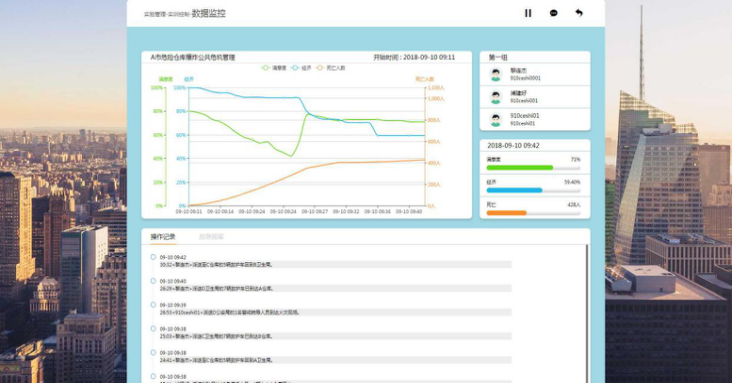Click the right axis label 600人
This screenshot has width=732, height=383.
[x=434, y=142]
